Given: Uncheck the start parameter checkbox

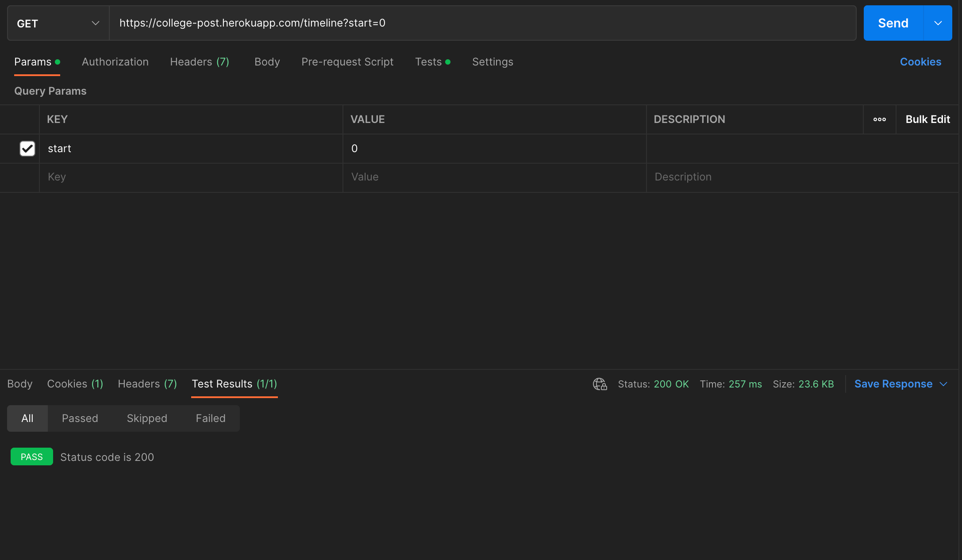Looking at the screenshot, I should point(27,149).
